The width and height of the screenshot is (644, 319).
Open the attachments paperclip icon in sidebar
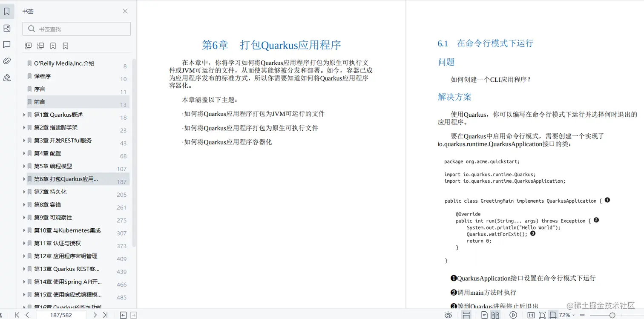click(x=7, y=61)
